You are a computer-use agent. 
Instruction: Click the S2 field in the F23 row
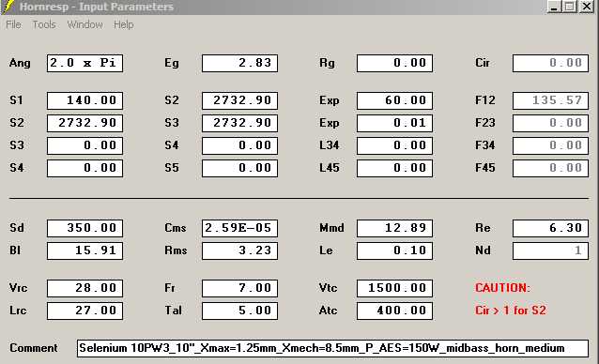click(84, 123)
